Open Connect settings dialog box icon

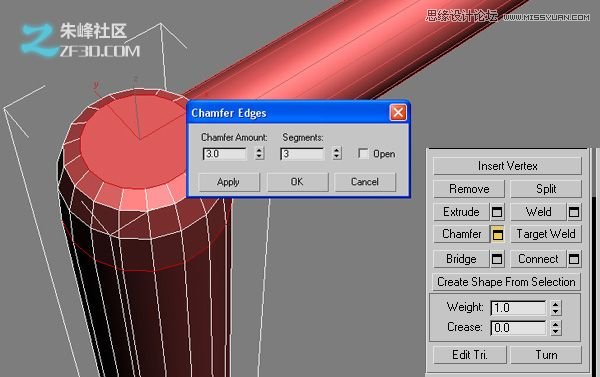click(x=574, y=259)
